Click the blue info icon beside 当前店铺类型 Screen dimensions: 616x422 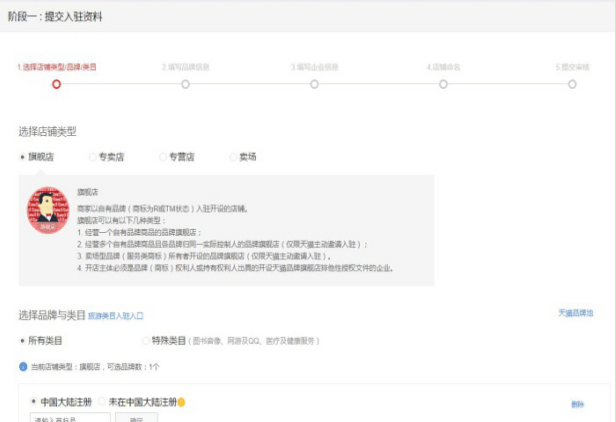[24, 367]
